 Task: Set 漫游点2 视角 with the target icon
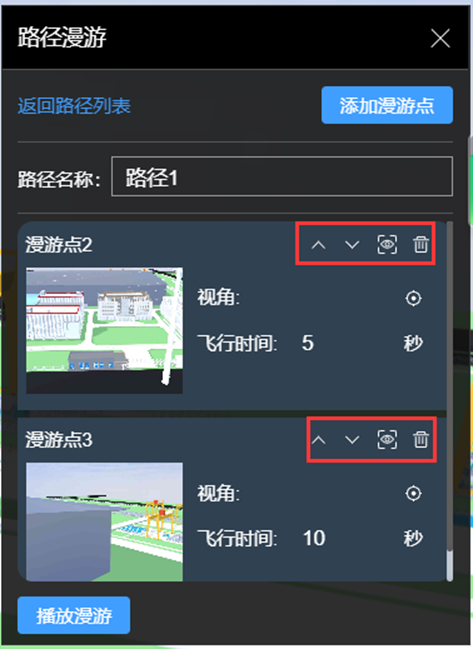(413, 298)
